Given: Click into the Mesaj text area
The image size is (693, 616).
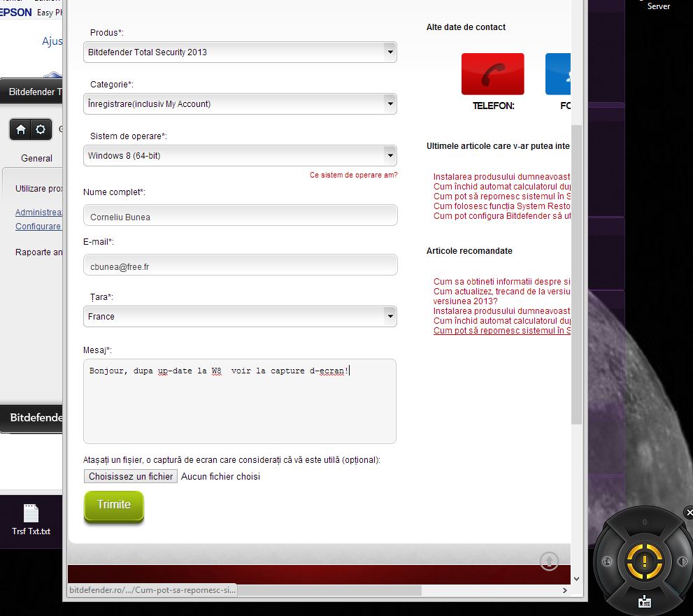Looking at the screenshot, I should click(240, 401).
